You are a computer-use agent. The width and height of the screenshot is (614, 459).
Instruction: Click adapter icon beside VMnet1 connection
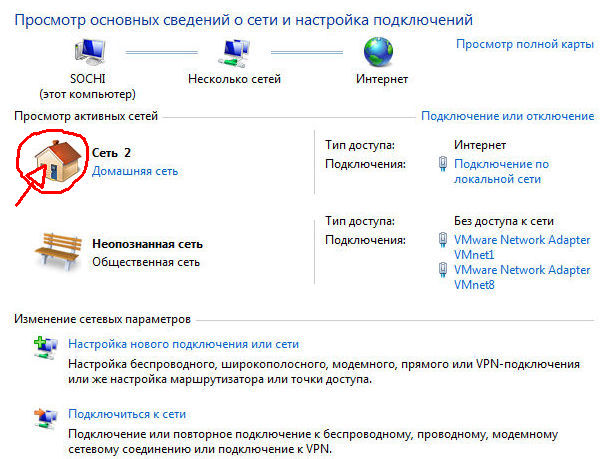click(442, 240)
